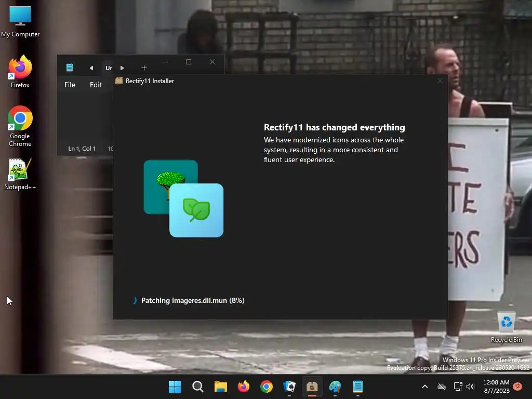Close the Rectify11 Installer window
The image size is (532, 399).
click(440, 81)
